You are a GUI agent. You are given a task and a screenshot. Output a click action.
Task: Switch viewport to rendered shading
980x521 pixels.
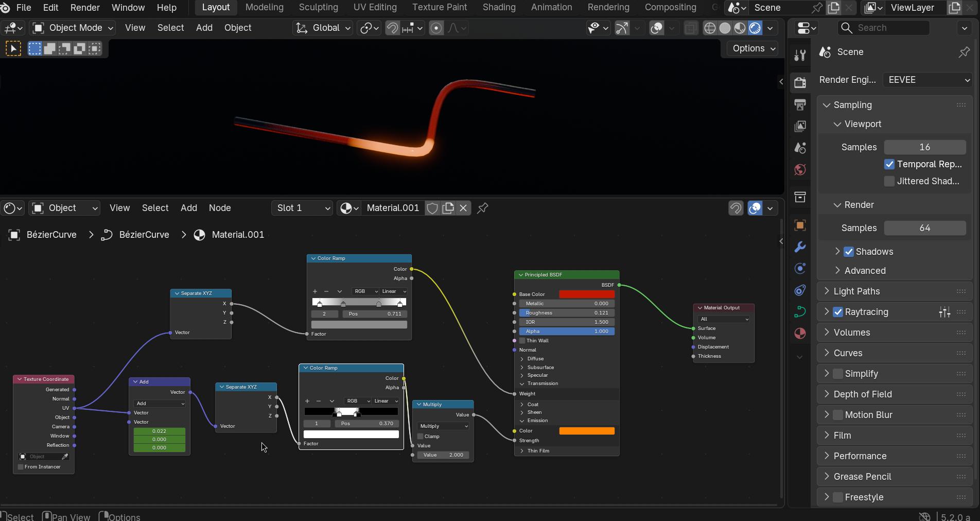point(755,28)
